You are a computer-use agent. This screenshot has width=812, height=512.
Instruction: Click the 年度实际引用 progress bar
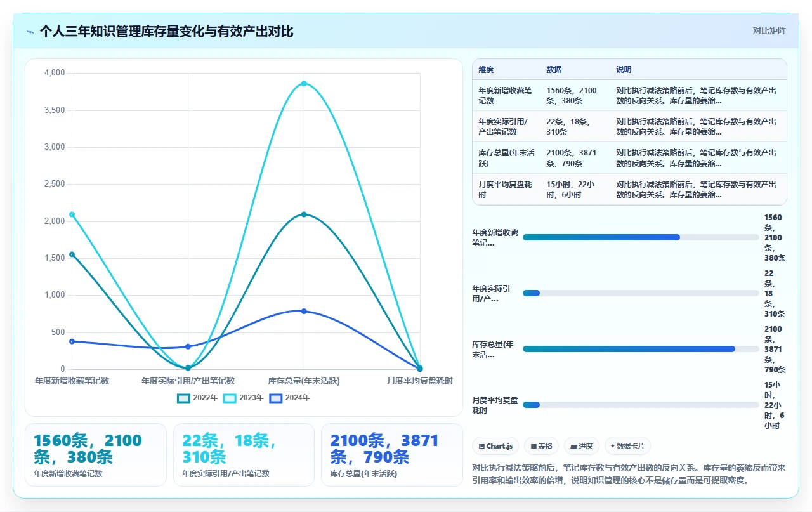641,293
